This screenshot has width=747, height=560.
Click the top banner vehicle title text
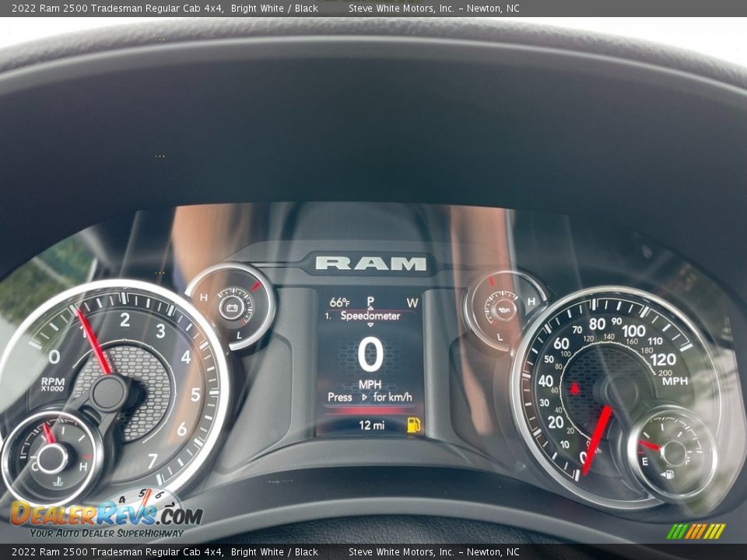click(165, 8)
